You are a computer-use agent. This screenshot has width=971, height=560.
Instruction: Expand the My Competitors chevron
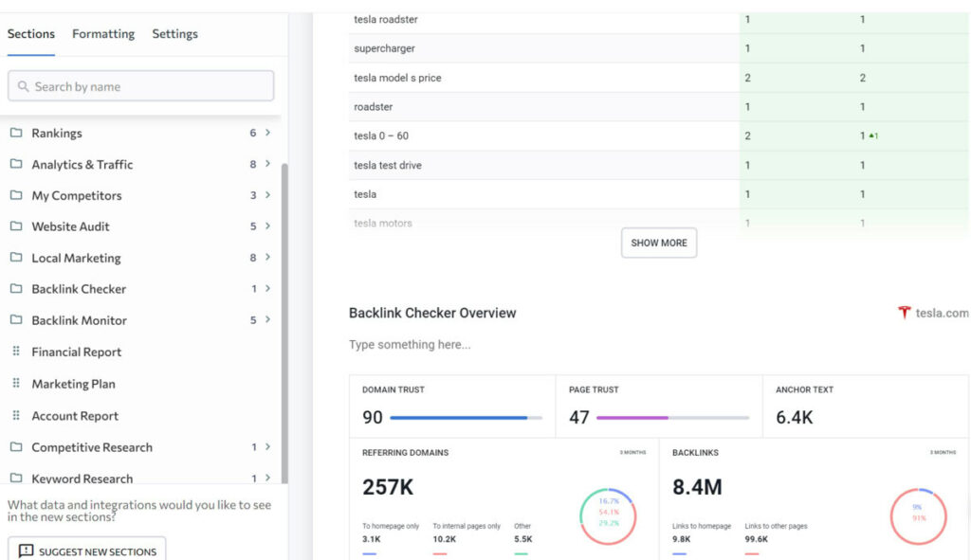267,195
